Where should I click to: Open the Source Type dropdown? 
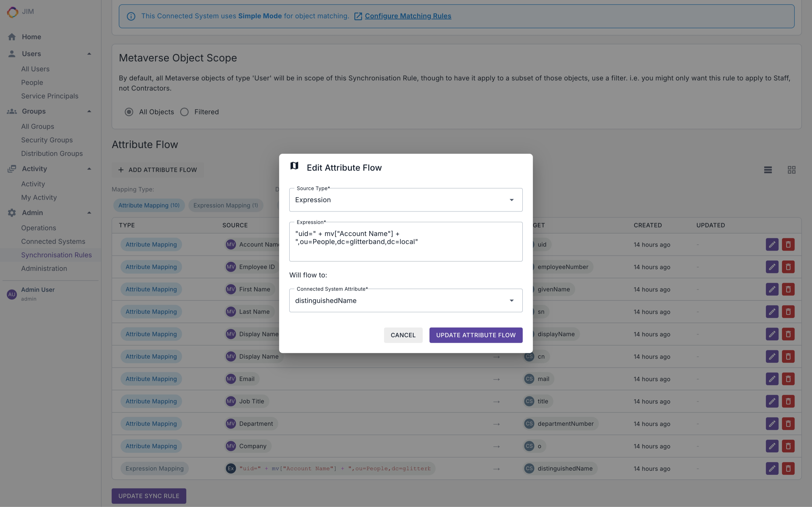405,200
